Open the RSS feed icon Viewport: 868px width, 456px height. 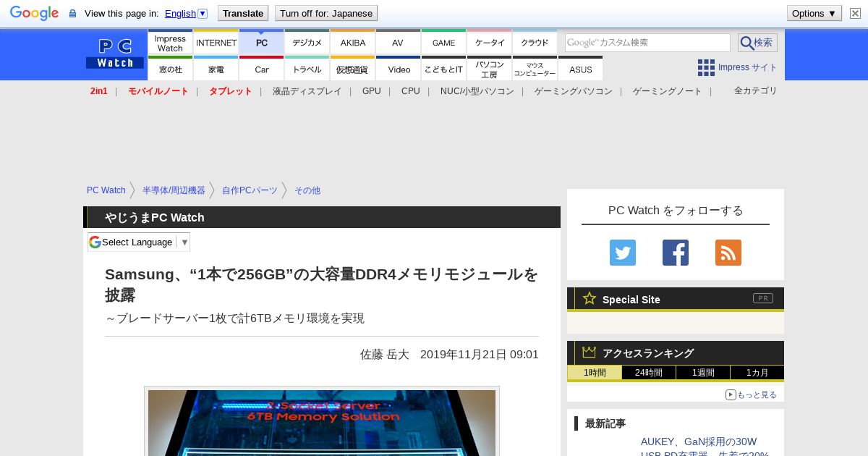pos(728,253)
